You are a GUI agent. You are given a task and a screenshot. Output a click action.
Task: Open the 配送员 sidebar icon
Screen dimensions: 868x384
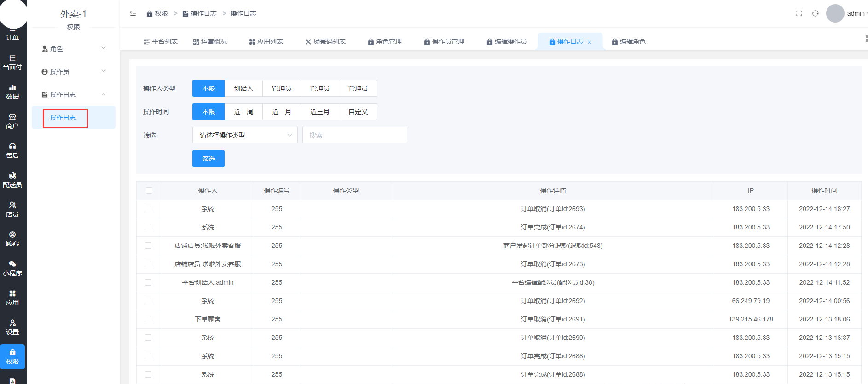click(12, 180)
